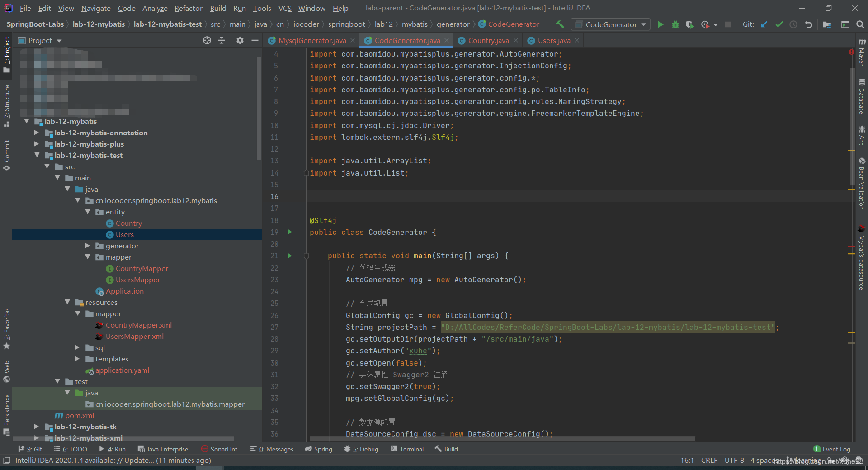The height and width of the screenshot is (470, 868).
Task: Expand the lab-12-mybatis-tk module
Action: coord(37,427)
